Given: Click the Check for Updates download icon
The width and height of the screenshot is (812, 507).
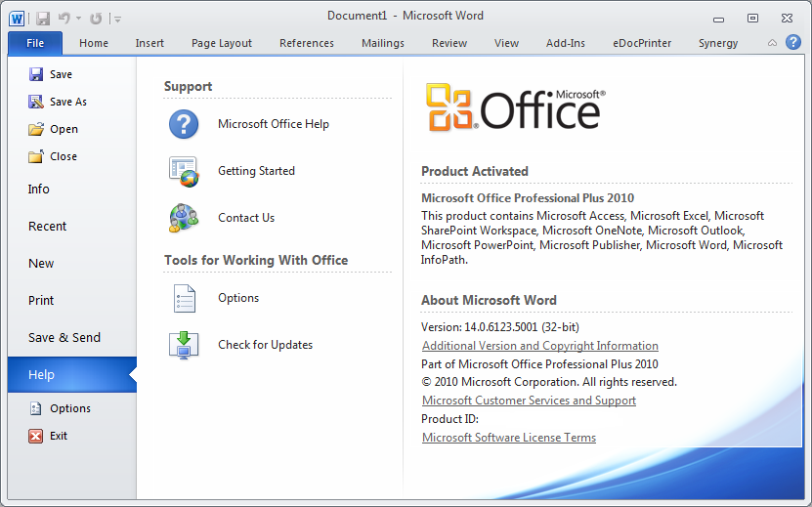Looking at the screenshot, I should click(x=184, y=346).
